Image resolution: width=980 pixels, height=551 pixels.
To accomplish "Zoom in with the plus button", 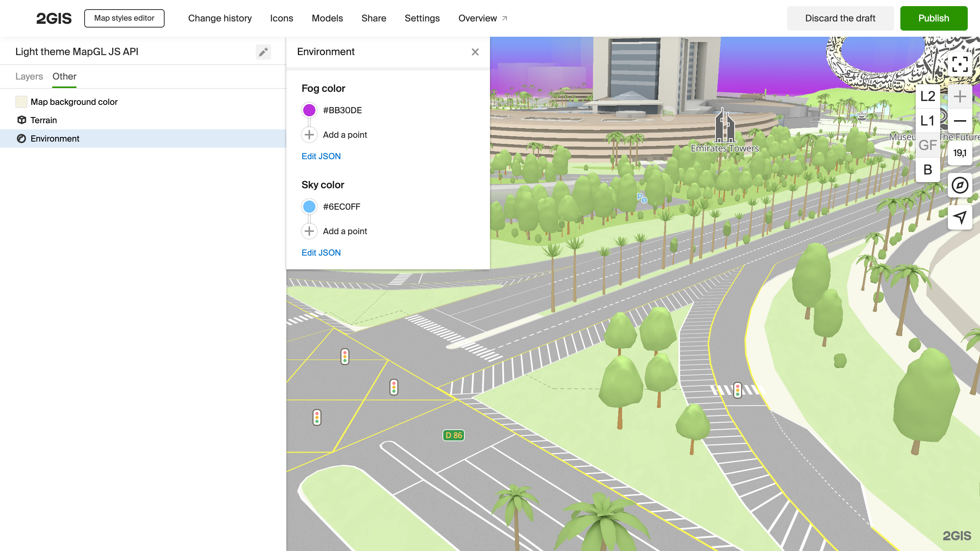I will click(960, 96).
